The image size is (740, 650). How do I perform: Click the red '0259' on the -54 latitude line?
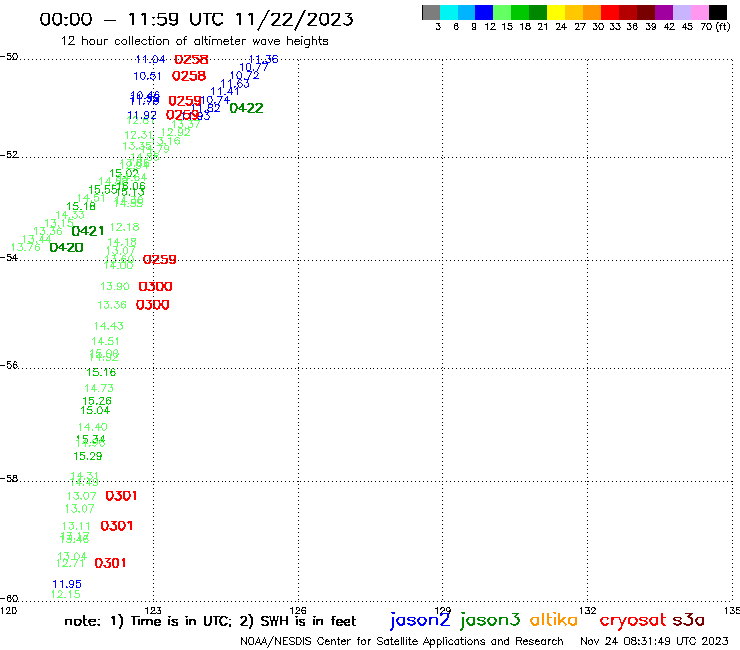point(160,260)
